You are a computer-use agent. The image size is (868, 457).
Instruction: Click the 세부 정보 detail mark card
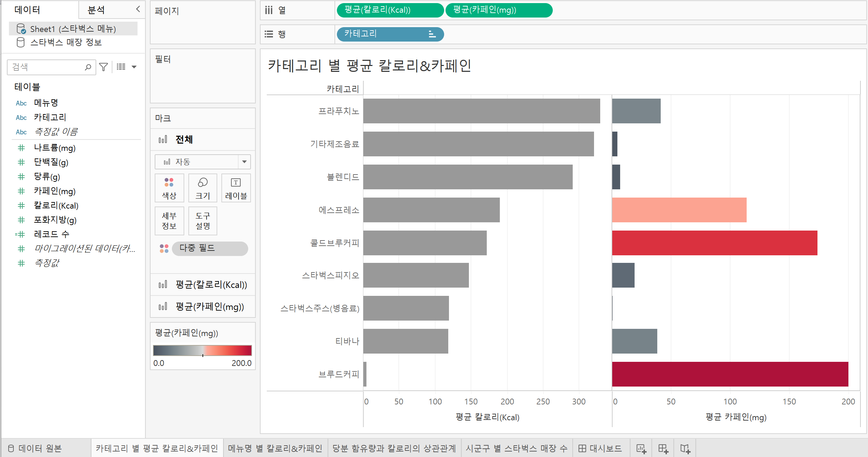tap(169, 221)
